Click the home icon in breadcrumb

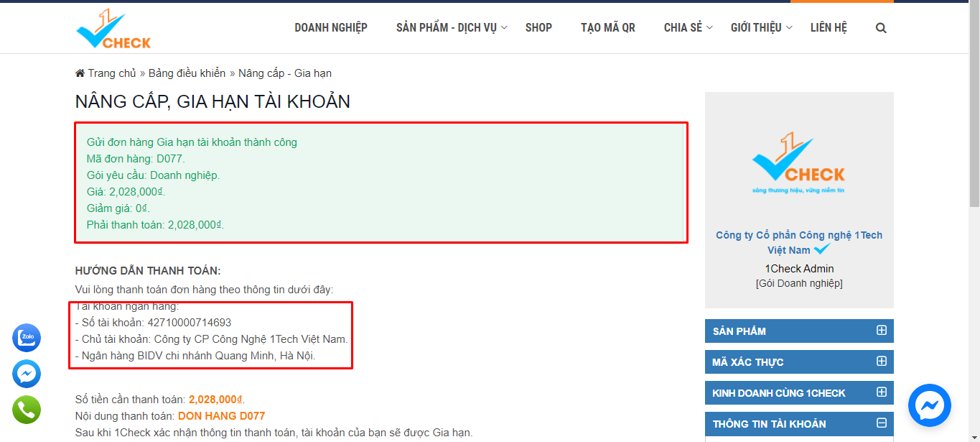tap(80, 73)
